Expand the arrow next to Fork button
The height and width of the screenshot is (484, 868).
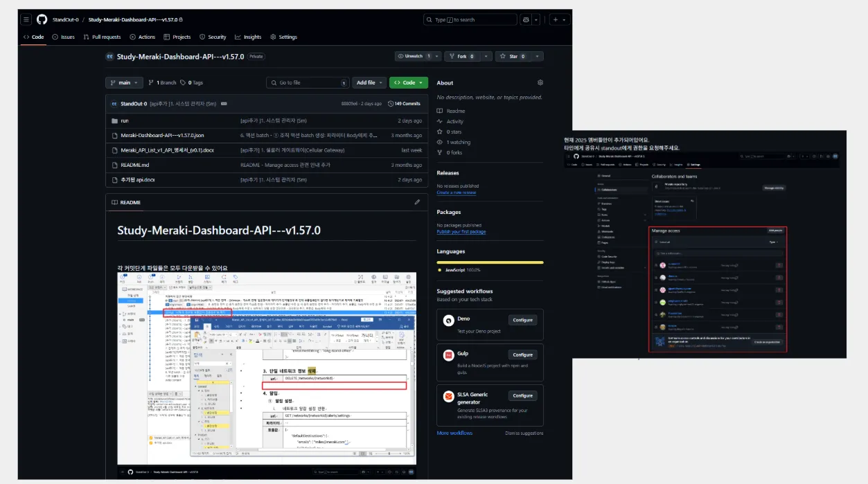pos(485,56)
